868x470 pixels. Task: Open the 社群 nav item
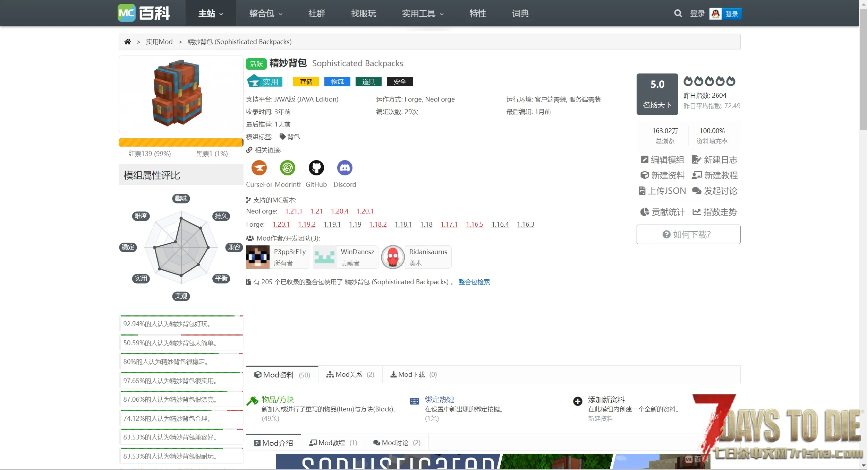click(x=317, y=14)
